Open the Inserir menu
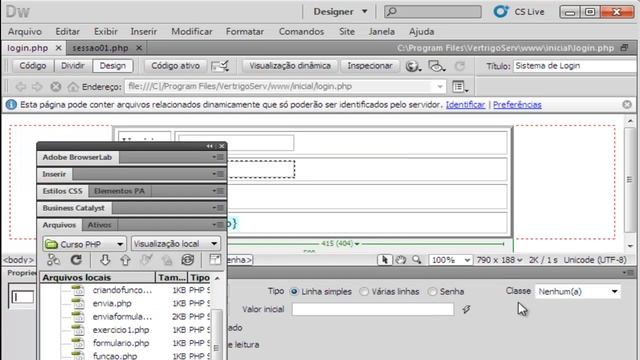 point(144,31)
